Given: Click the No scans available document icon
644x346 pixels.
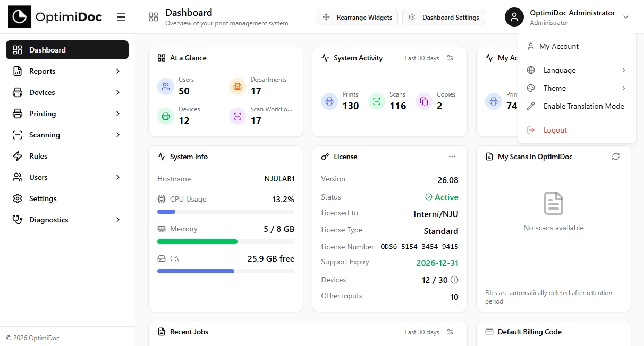Looking at the screenshot, I should point(554,203).
